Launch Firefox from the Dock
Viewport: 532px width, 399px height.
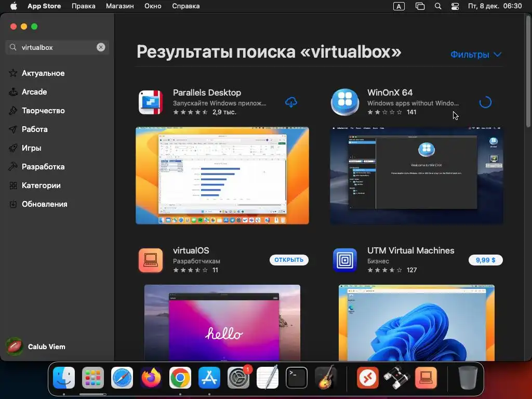(x=151, y=378)
